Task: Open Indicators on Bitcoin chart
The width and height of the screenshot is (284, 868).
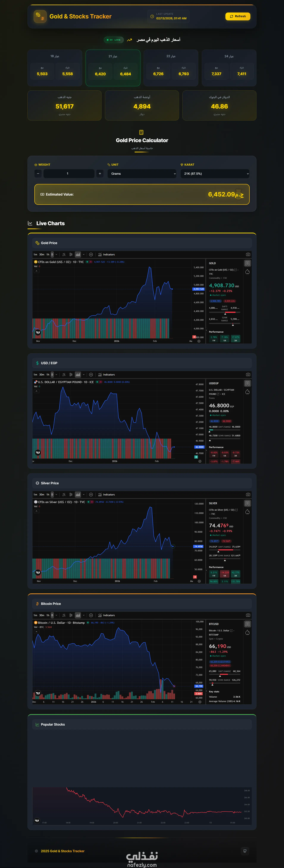Action: coord(106,615)
